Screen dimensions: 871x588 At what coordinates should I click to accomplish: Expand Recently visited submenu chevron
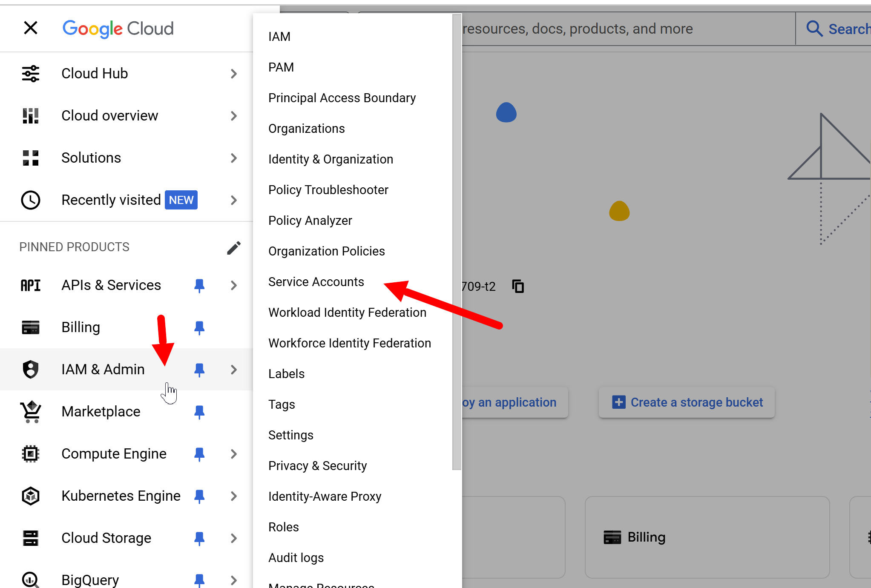click(233, 200)
